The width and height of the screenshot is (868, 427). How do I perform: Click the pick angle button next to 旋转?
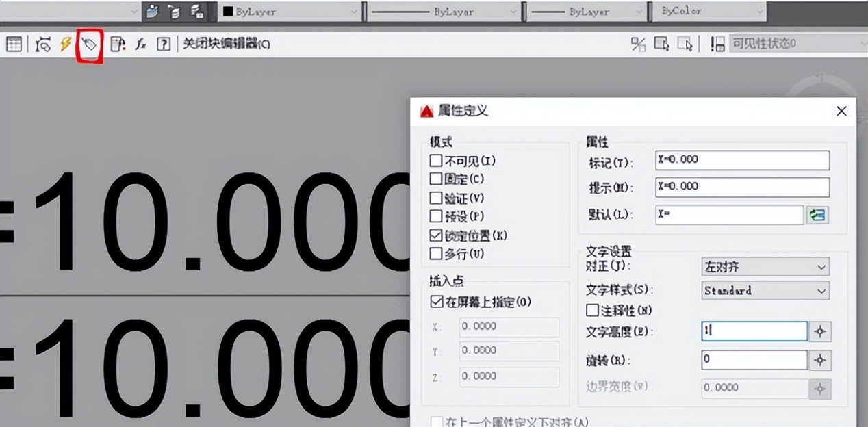pos(819,360)
